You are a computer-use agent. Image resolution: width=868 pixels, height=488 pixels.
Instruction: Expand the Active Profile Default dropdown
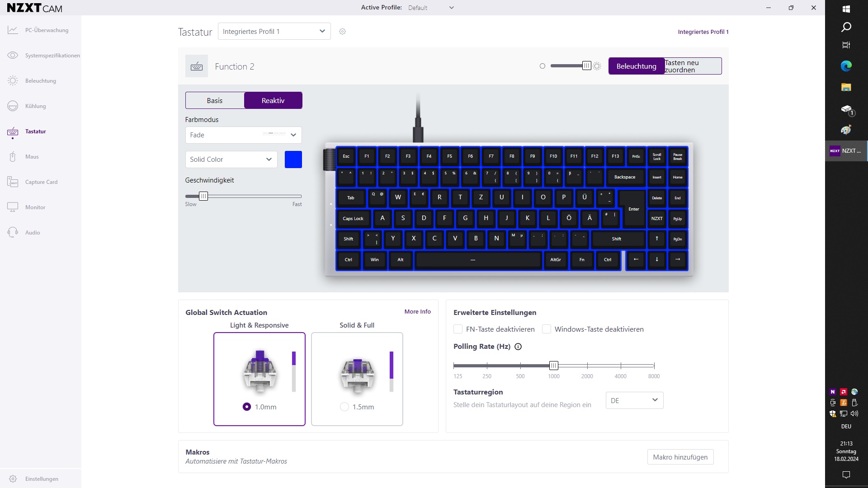(431, 8)
